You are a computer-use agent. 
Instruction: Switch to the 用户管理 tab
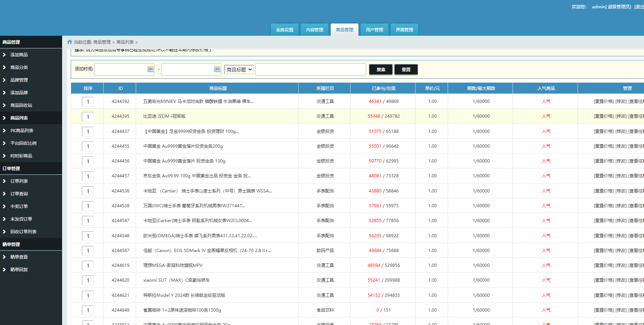click(374, 30)
